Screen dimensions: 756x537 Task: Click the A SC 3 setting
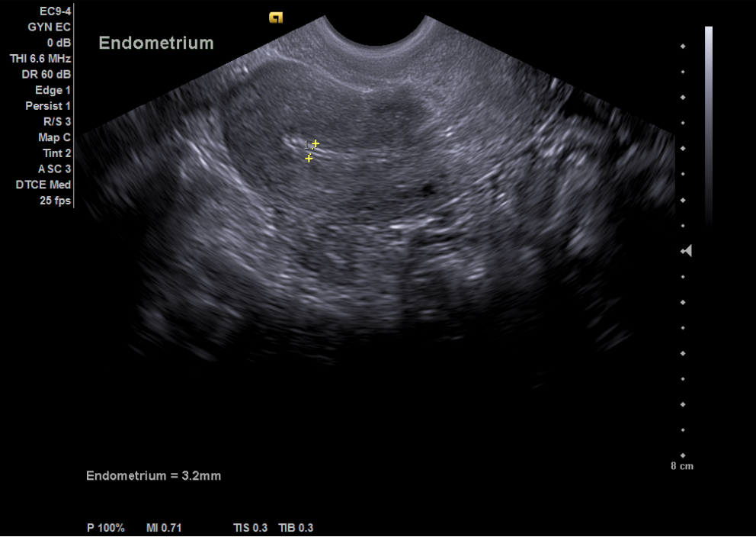[54, 169]
